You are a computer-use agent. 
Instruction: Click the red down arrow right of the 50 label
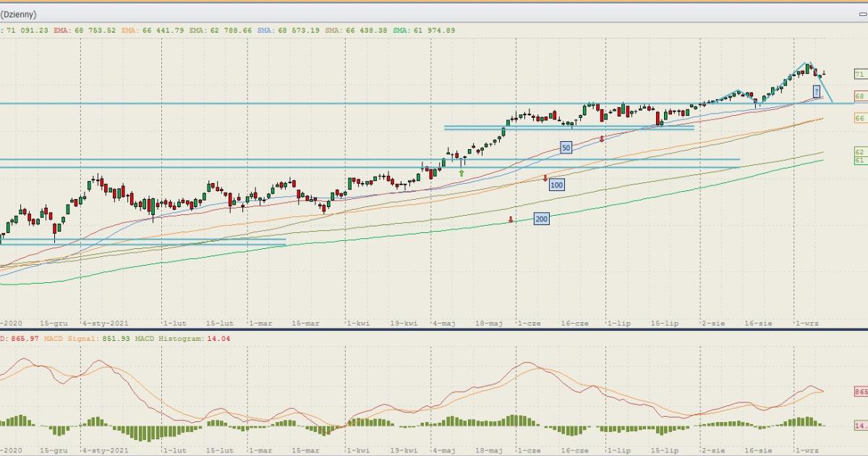601,138
